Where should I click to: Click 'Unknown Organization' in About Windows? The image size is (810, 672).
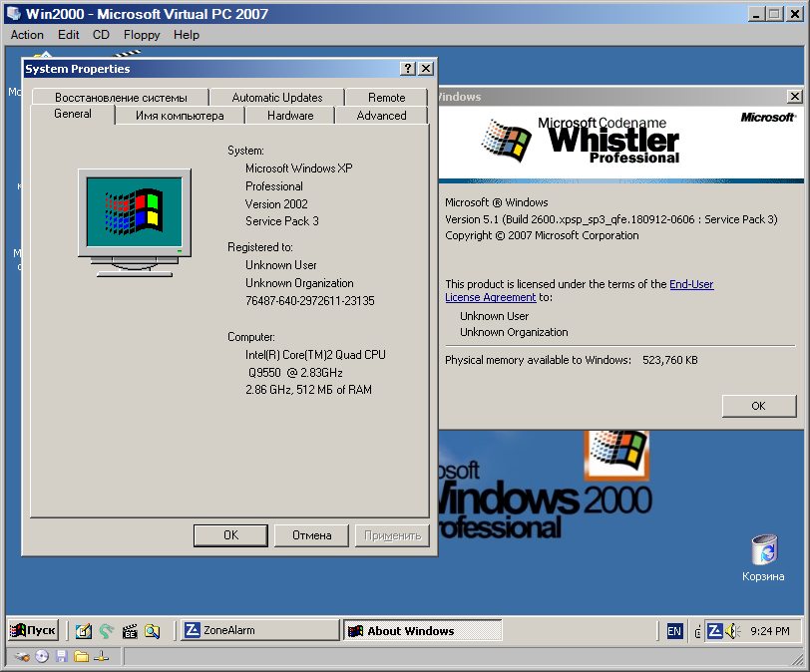coord(514,332)
